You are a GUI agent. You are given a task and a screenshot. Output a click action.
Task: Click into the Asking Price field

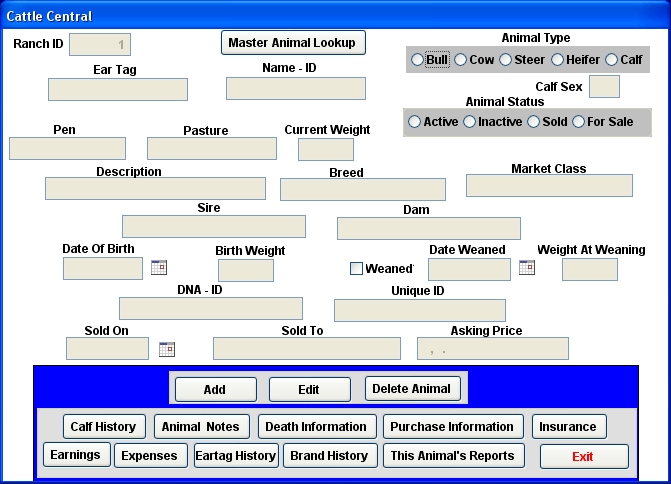pyautogui.click(x=492, y=348)
